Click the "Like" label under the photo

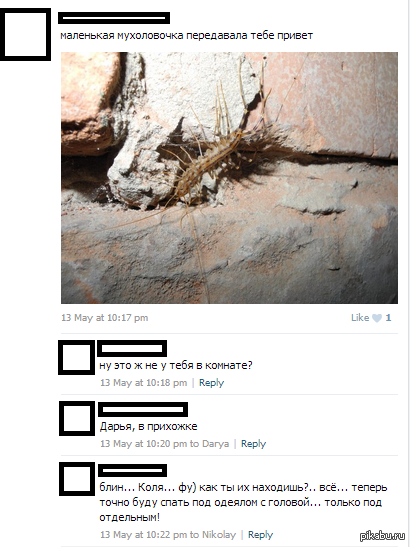360,317
